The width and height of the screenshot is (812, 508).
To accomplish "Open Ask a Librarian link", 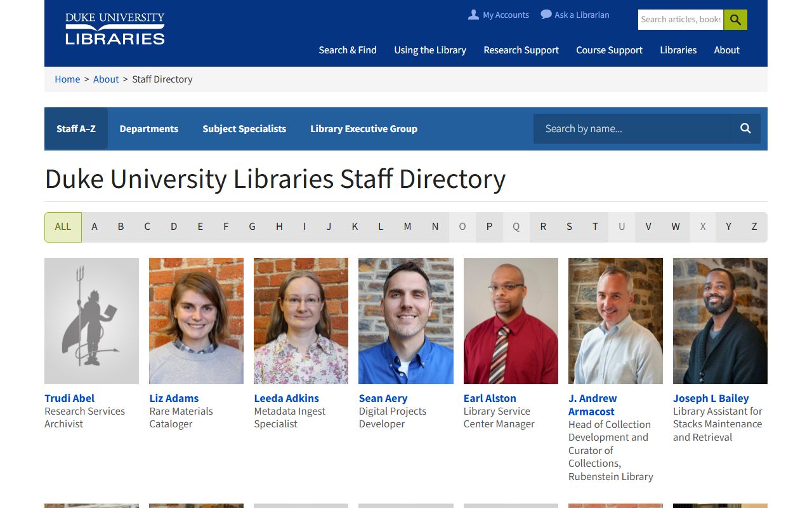I will [582, 15].
